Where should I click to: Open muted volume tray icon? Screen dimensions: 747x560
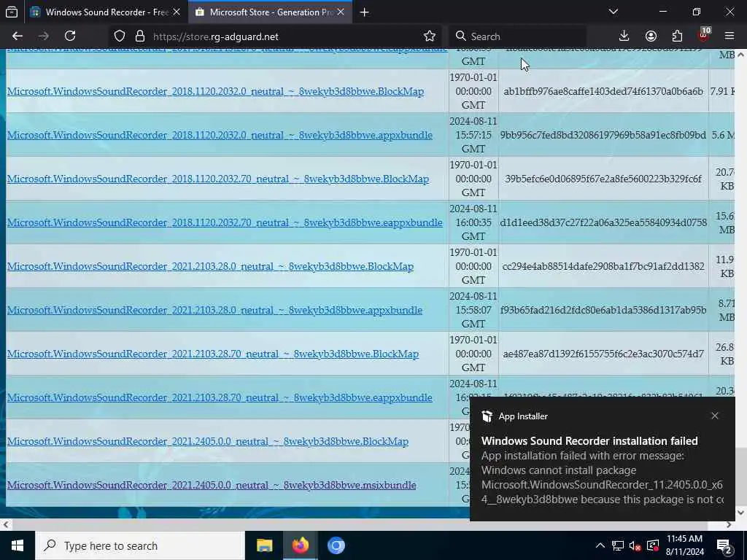point(635,545)
